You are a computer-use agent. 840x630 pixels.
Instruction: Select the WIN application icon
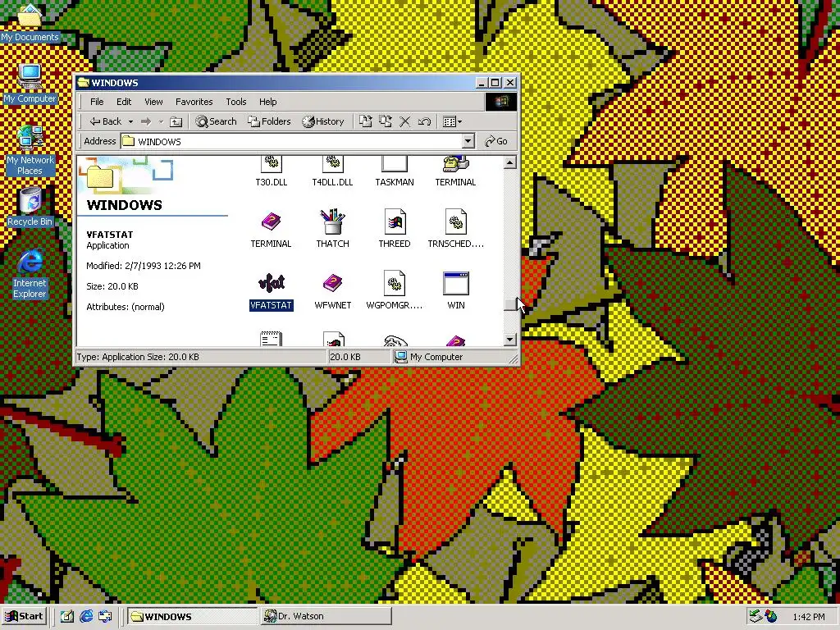tap(456, 283)
